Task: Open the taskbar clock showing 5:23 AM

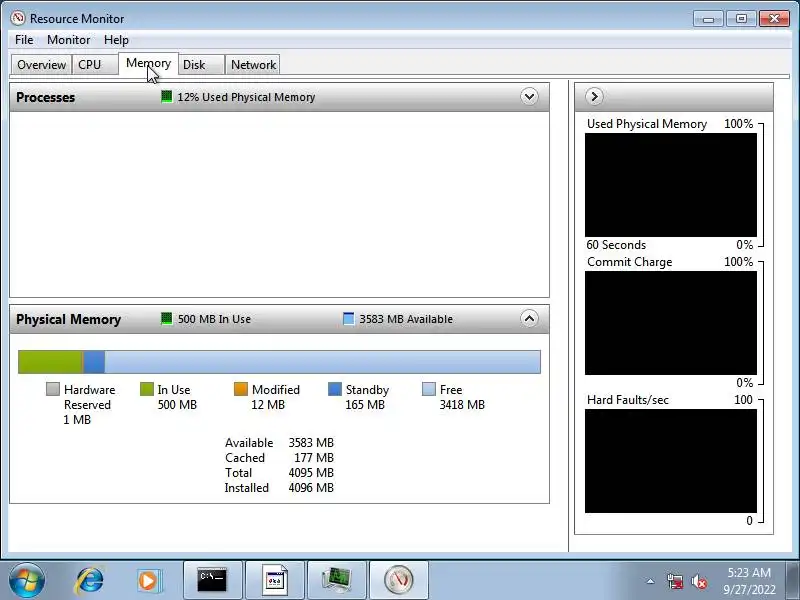Action: [749, 581]
